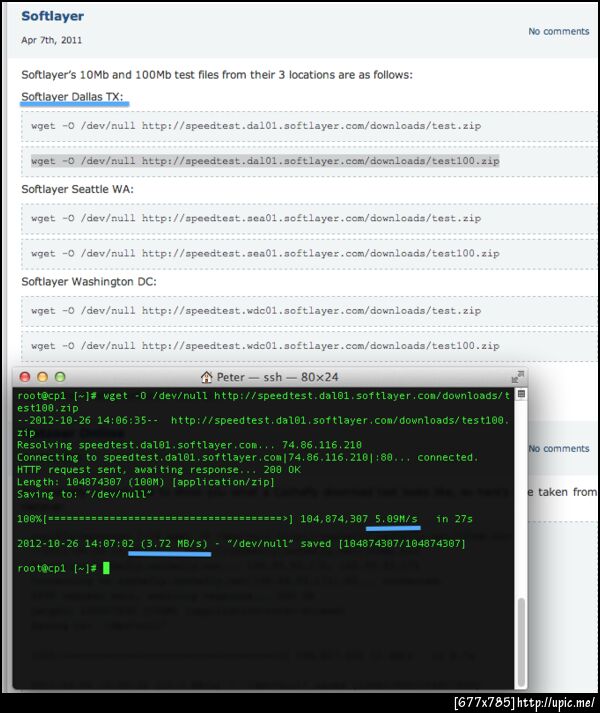Click the Softlayer Seattle WA heading
The image size is (600, 713).
(x=77, y=189)
